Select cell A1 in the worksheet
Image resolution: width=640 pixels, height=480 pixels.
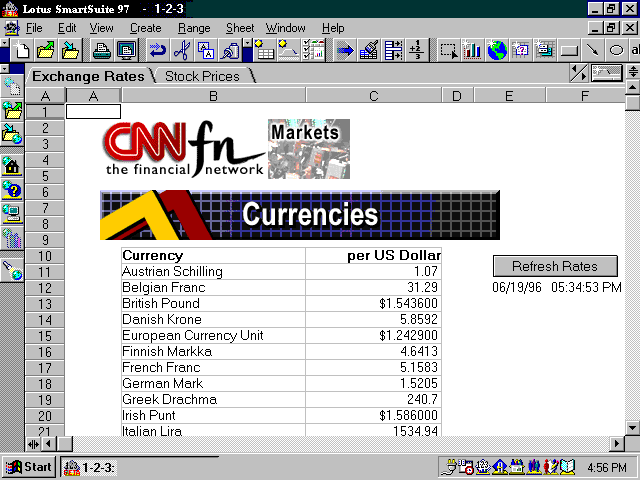pos(93,112)
